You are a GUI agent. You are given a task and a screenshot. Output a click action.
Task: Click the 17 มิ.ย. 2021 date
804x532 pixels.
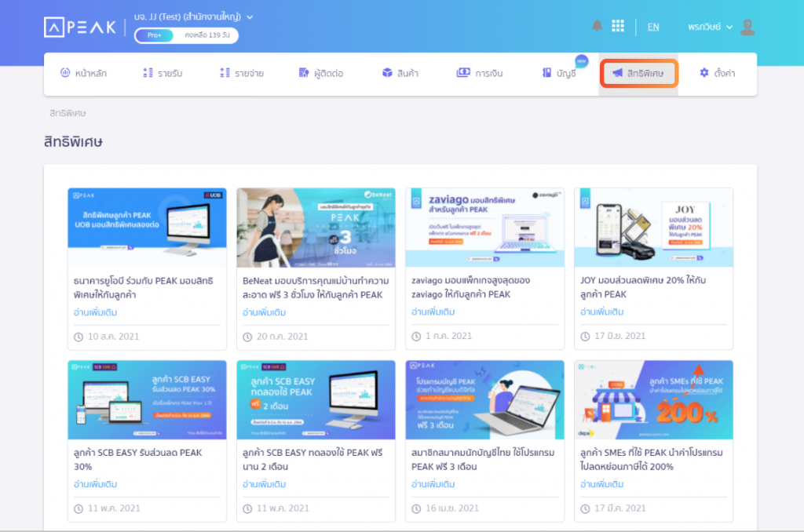coord(620,336)
